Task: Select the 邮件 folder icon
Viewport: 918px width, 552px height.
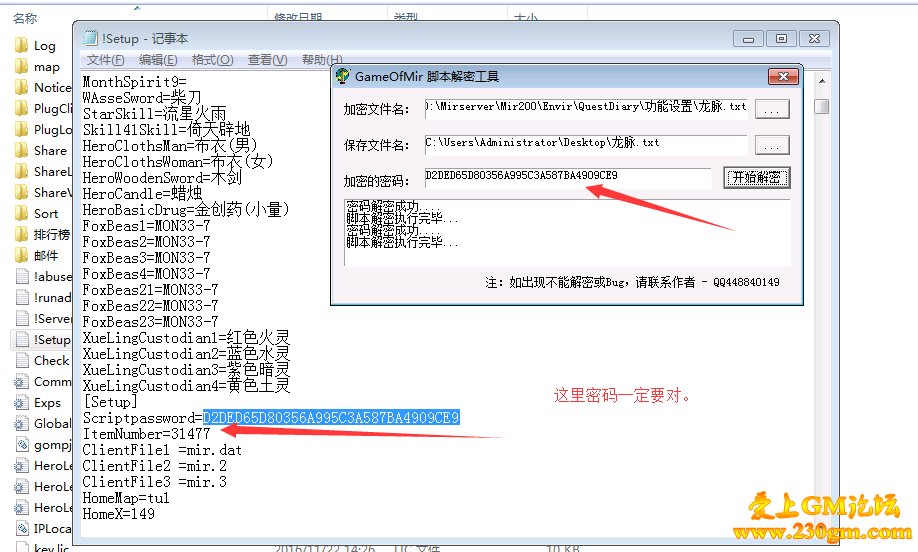Action: (22, 255)
